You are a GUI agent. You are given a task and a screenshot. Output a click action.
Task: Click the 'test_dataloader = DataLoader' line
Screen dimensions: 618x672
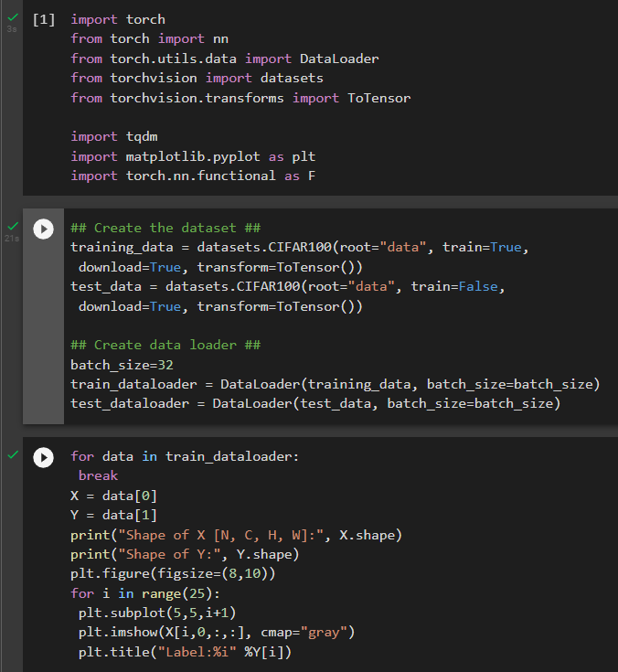tap(315, 404)
